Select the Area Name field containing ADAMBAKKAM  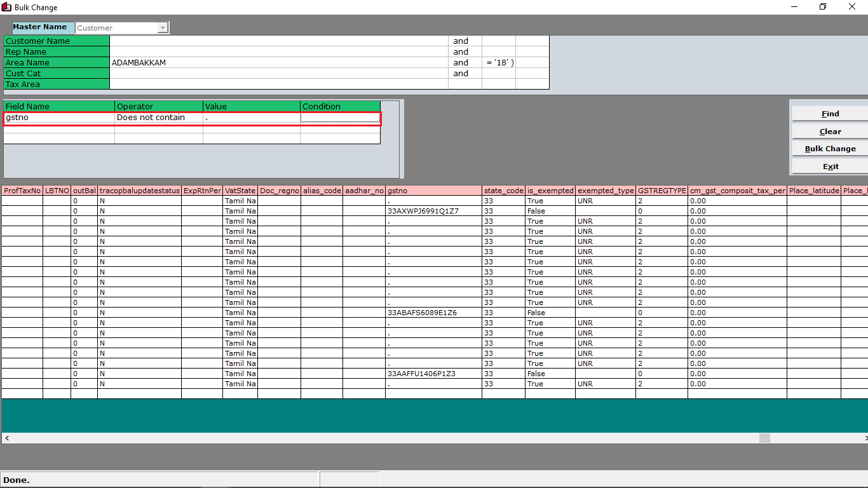point(279,62)
